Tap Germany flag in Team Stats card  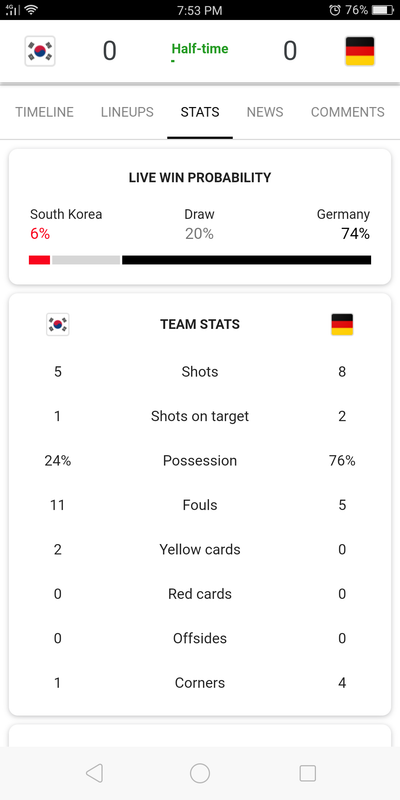tap(342, 324)
